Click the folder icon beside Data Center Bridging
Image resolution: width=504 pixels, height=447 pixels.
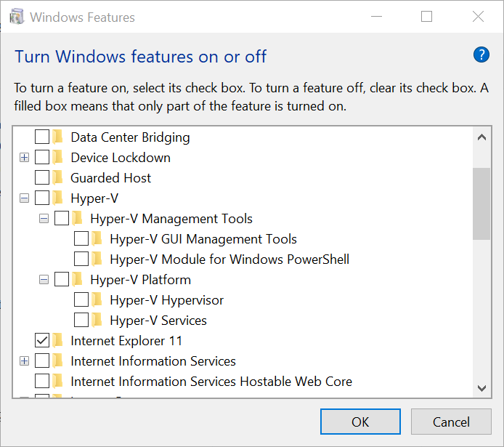coord(58,137)
